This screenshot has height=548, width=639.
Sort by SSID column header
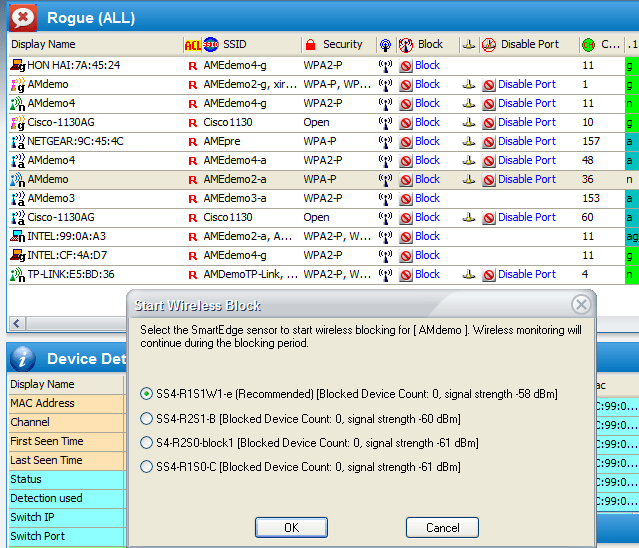[234, 44]
